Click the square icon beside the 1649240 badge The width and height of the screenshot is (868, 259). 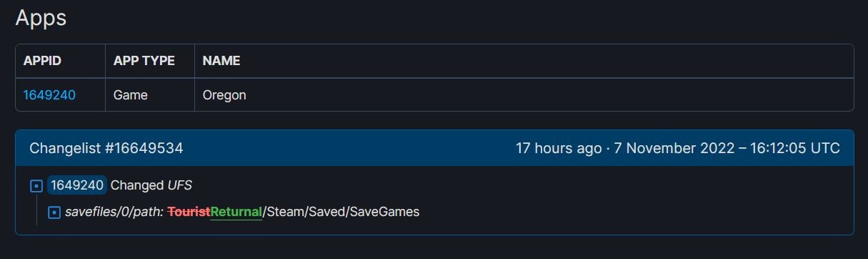(x=36, y=186)
